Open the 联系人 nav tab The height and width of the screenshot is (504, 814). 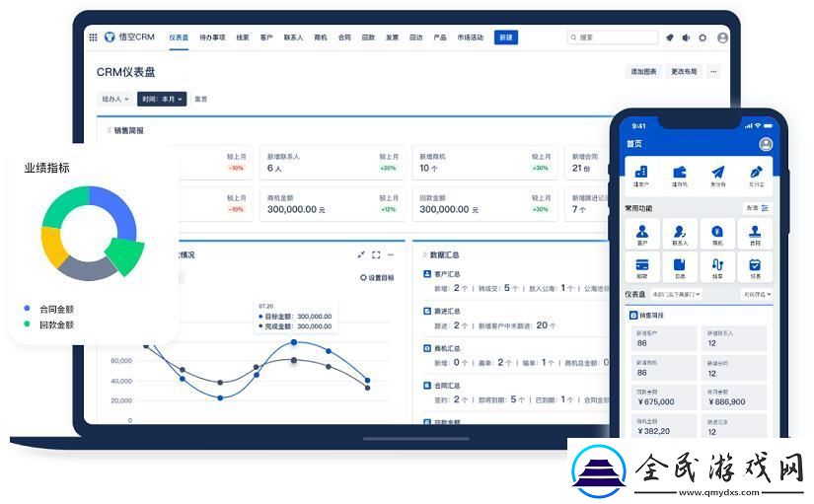293,37
